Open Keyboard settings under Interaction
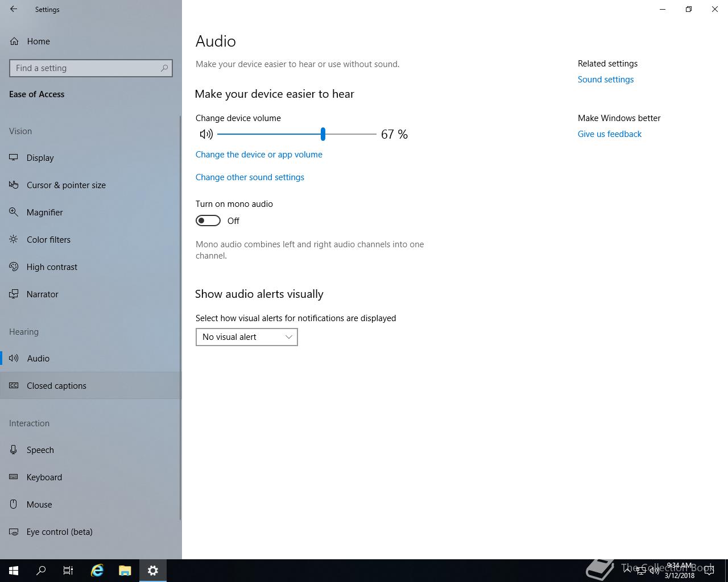The height and width of the screenshot is (582, 728). click(91, 477)
